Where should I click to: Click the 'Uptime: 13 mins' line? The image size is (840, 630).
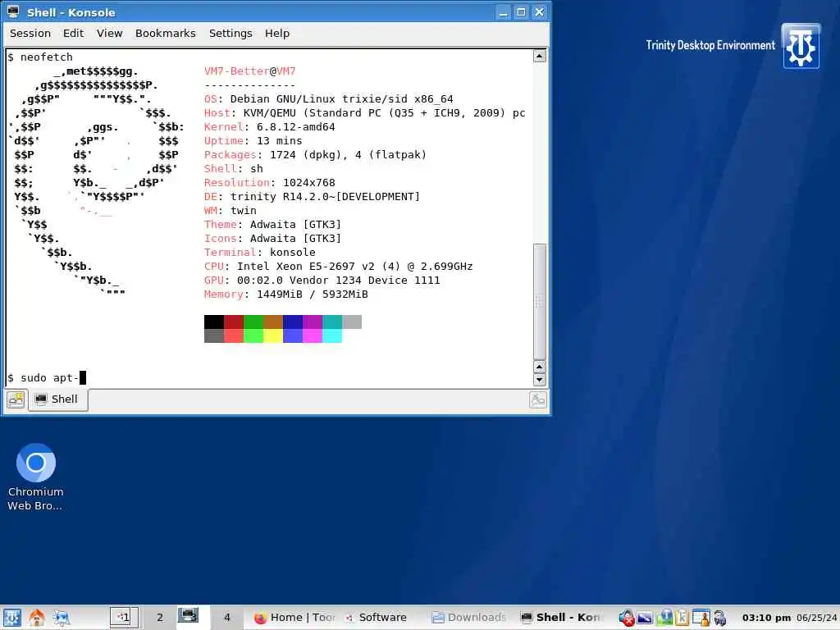[x=253, y=140]
